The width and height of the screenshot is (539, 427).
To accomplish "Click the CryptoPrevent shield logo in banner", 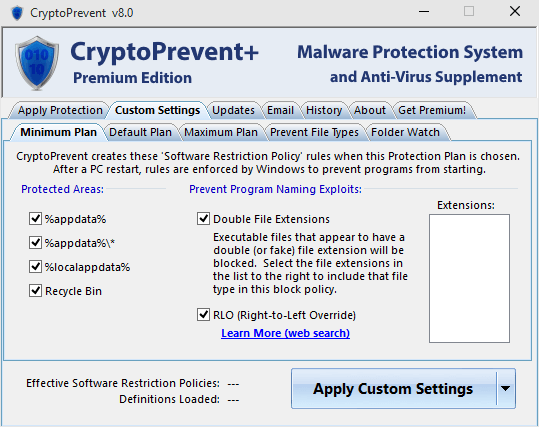I will [37, 63].
